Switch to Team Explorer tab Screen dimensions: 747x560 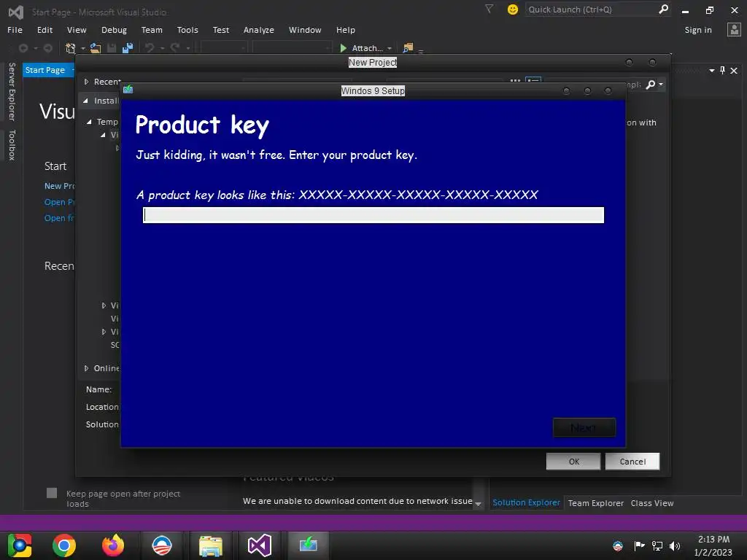tap(595, 503)
